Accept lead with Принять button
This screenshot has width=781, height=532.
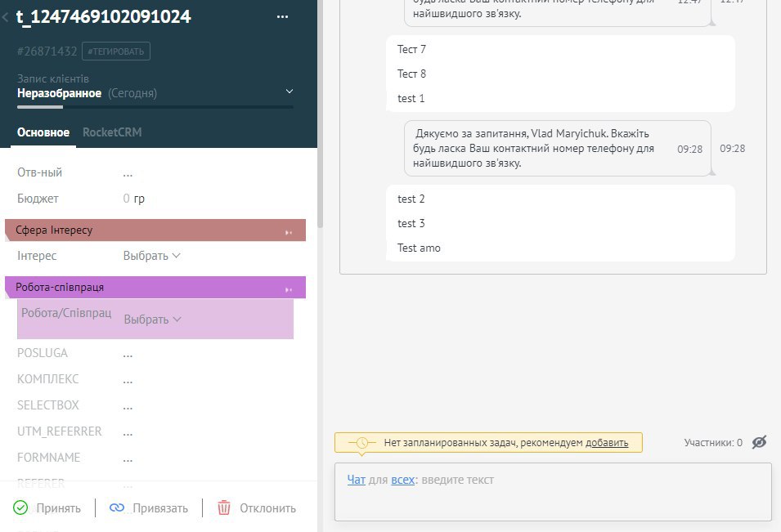click(47, 508)
